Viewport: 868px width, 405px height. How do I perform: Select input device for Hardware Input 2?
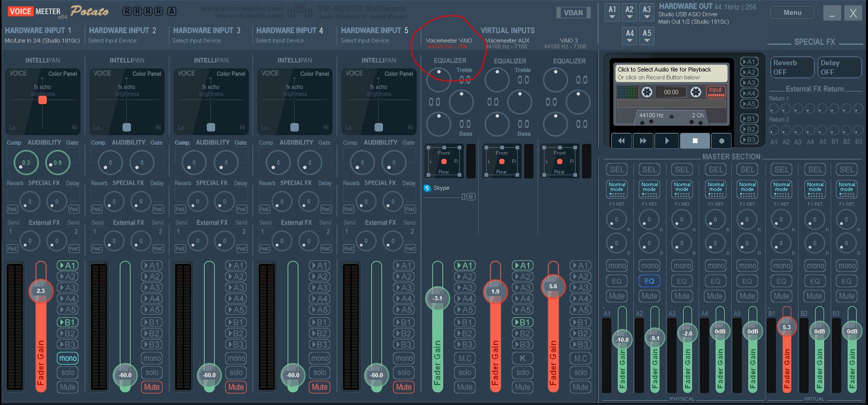112,40
